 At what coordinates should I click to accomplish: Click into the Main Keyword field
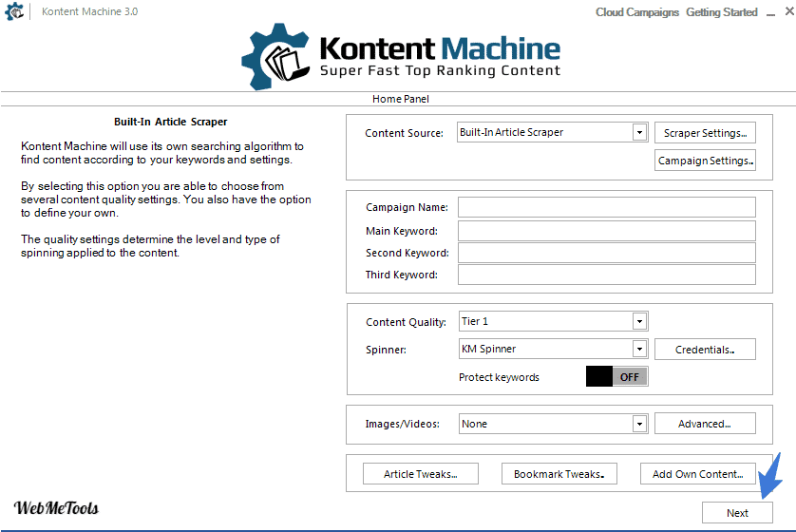[x=607, y=231]
